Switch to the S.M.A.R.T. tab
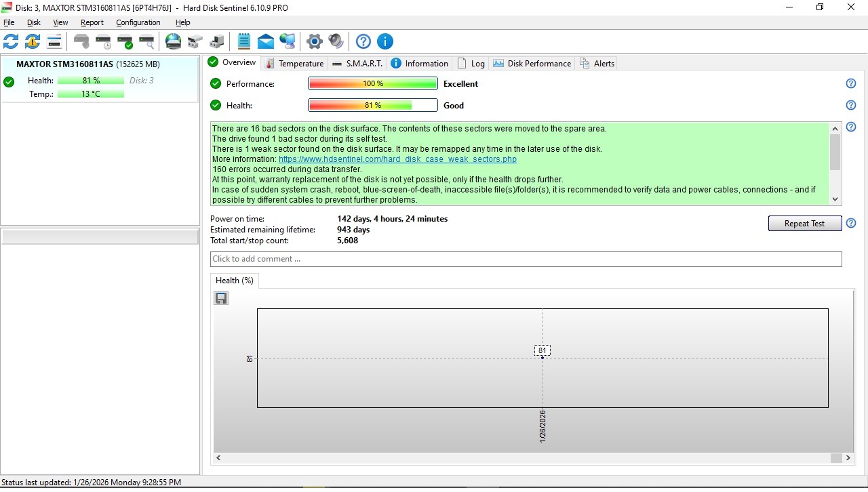 tap(357, 64)
